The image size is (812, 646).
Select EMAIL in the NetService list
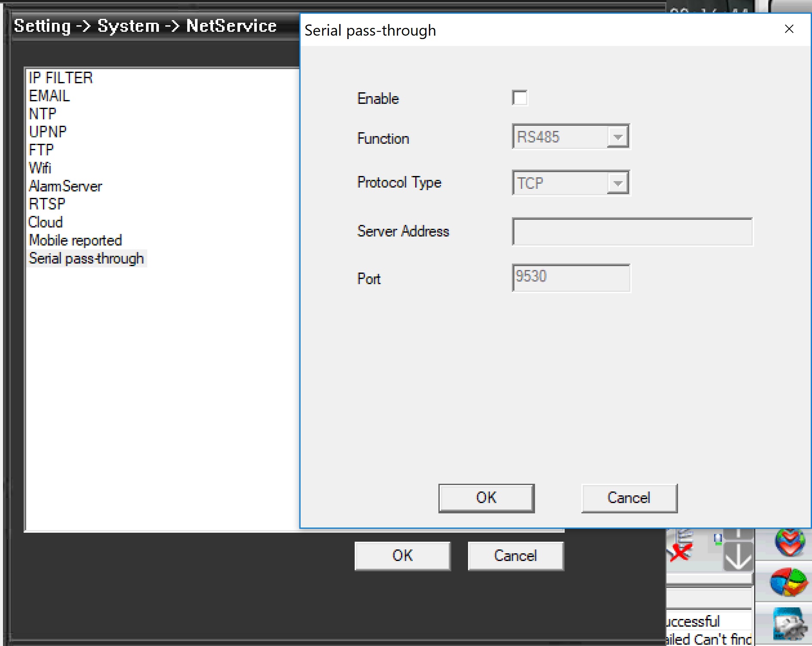tap(49, 96)
